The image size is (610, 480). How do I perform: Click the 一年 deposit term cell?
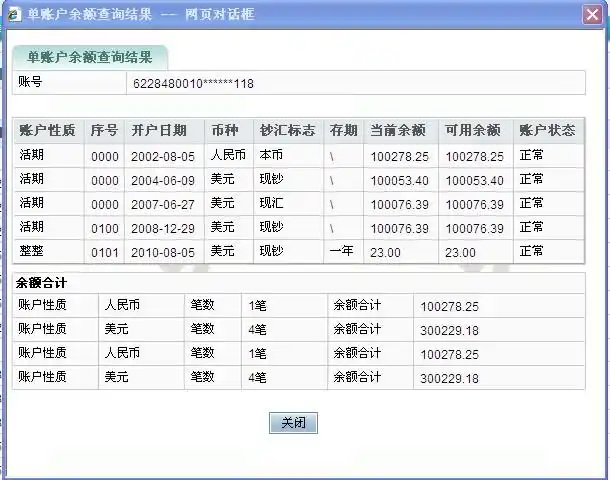[341, 251]
